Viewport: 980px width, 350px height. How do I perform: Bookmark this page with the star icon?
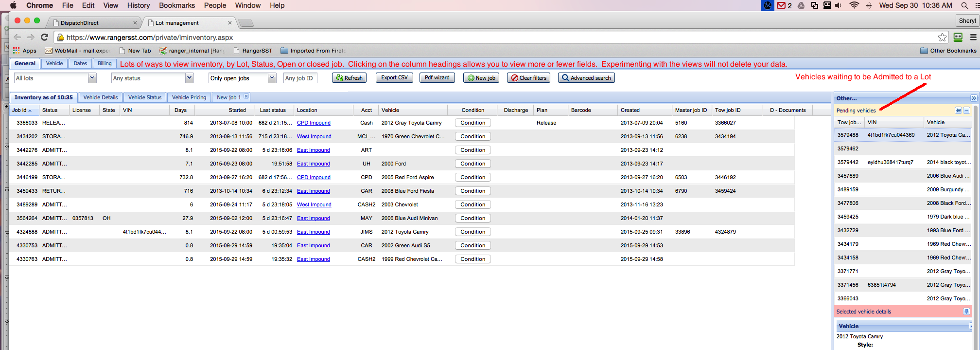click(x=942, y=37)
